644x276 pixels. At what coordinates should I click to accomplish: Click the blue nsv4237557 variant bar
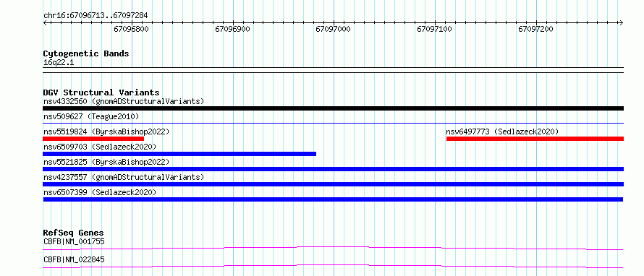pos(333,184)
